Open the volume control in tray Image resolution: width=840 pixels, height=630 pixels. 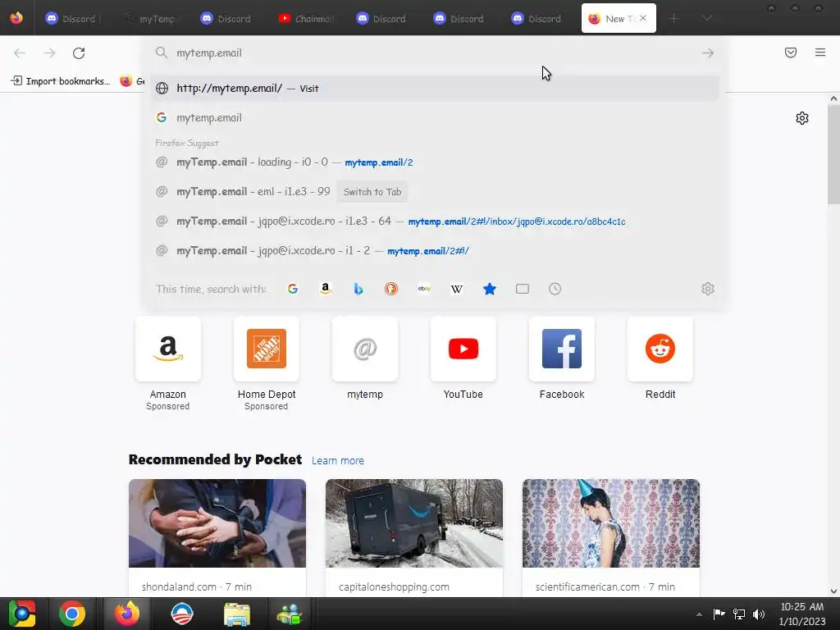click(759, 614)
